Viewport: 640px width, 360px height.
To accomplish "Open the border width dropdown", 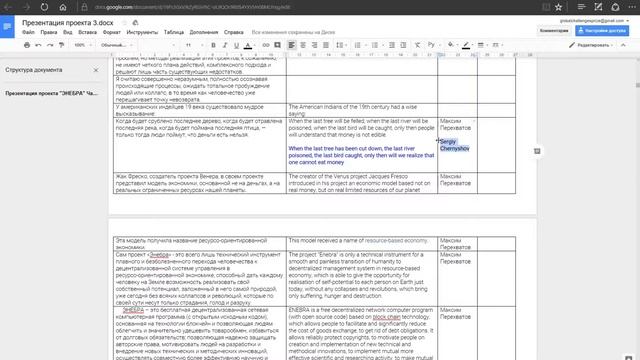I will pyautogui.click(x=482, y=45).
